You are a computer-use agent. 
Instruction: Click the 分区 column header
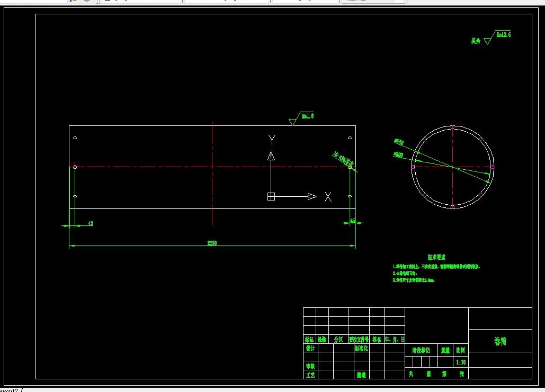tap(338, 339)
